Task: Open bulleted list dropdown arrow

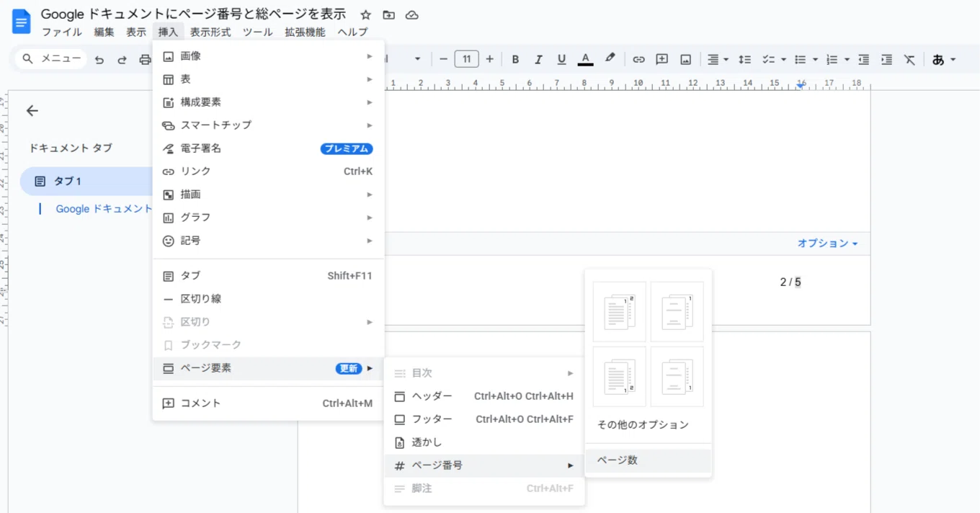Action: coord(815,59)
